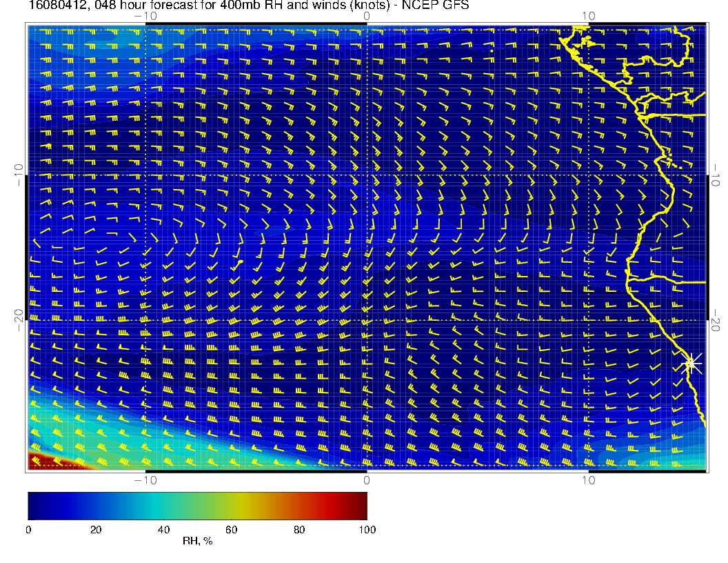The height and width of the screenshot is (563, 728).
Task: Click the top axis '10' longitude label
Action: point(588,16)
